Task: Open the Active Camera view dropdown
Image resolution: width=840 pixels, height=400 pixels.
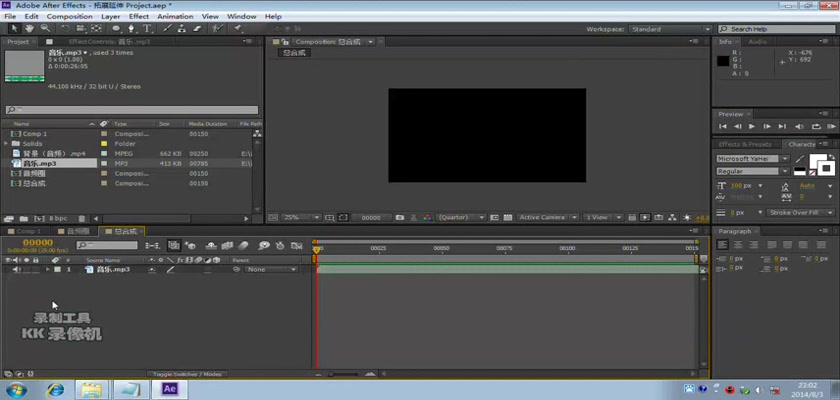Action: [548, 217]
